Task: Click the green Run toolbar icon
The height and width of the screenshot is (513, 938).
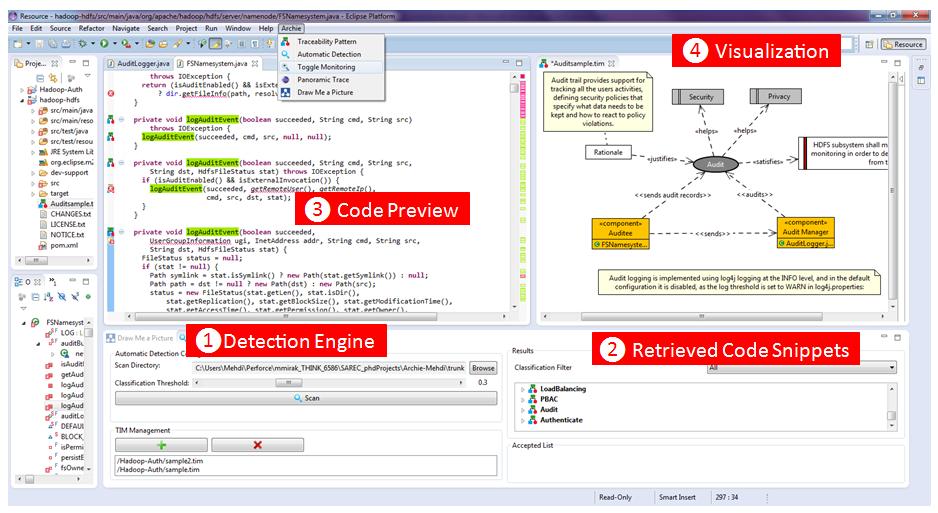Action: [x=104, y=44]
